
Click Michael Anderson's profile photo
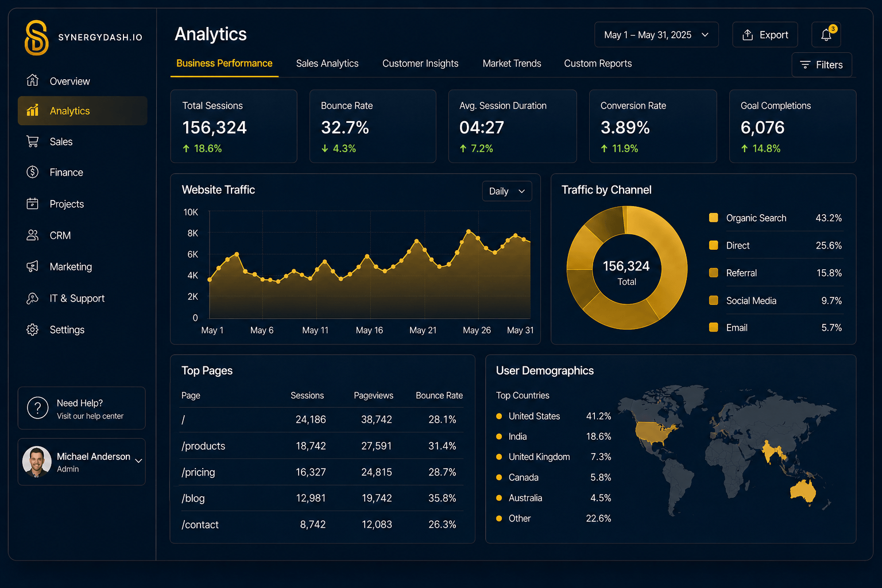coord(37,462)
